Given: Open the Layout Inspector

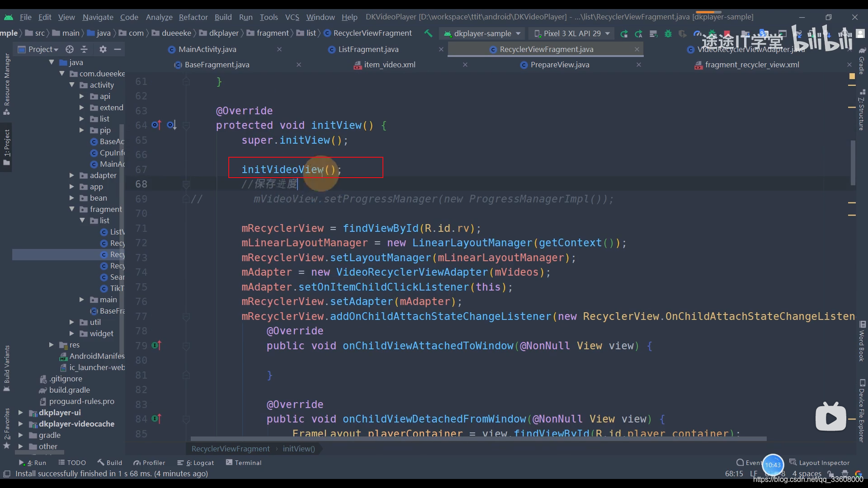Looking at the screenshot, I should click(x=820, y=463).
